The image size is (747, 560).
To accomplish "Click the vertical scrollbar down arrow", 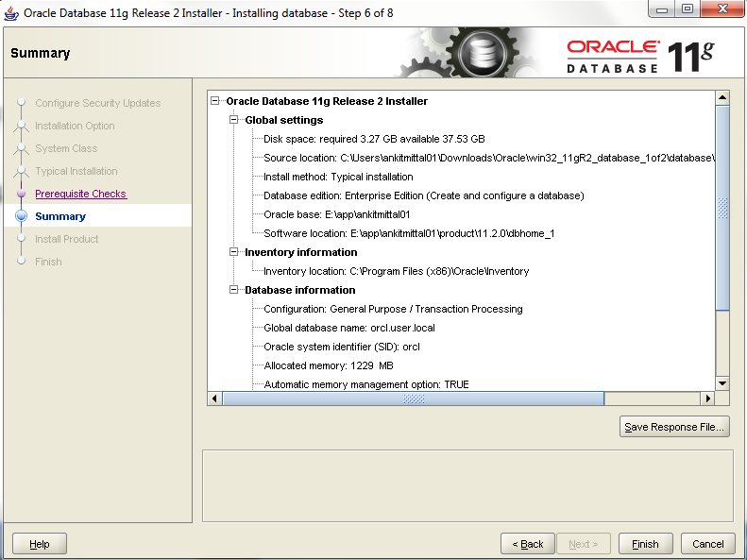I will coord(722,383).
